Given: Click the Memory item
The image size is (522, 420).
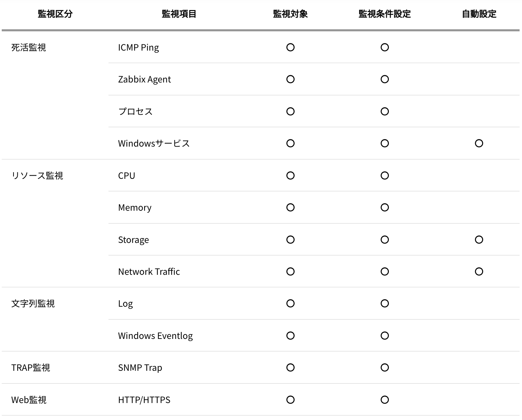Looking at the screenshot, I should click(x=135, y=208).
